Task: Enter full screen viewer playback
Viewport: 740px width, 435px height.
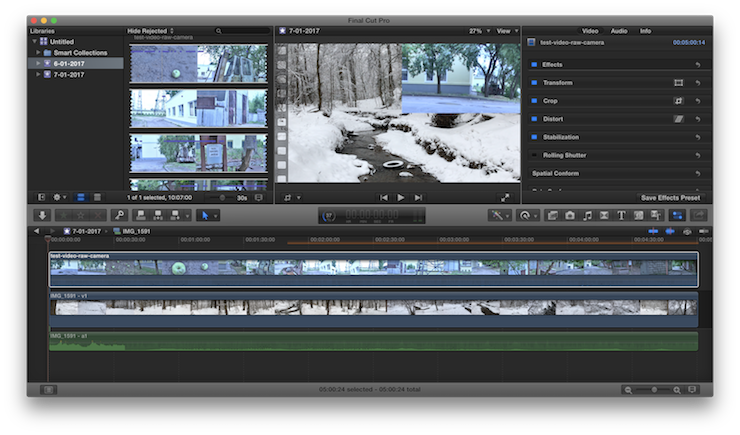Action: click(505, 198)
